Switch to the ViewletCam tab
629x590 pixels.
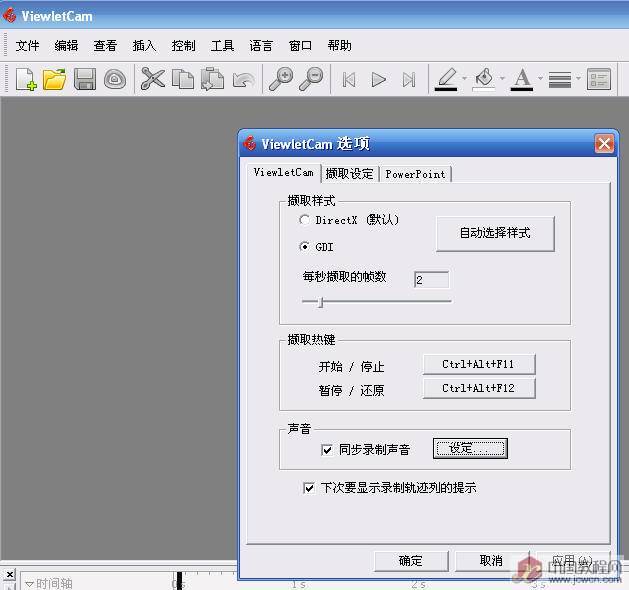[284, 172]
